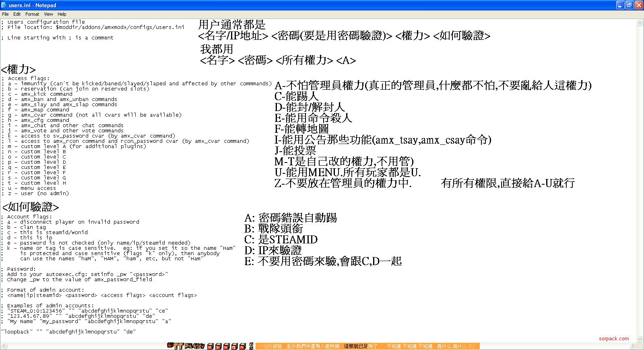The height and width of the screenshot is (350, 644).
Task: Minimize the Notepad window
Action: pos(620,5)
